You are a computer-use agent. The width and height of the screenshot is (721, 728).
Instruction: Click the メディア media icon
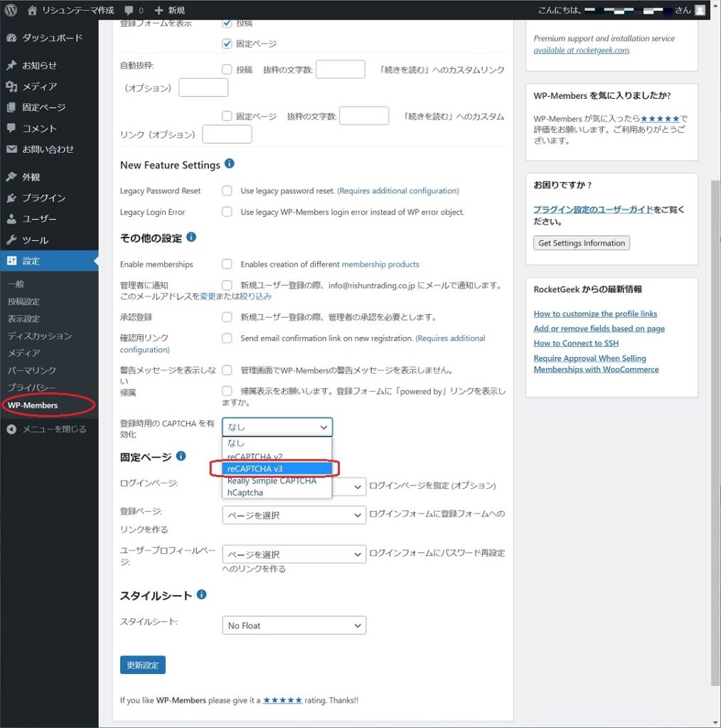click(11, 86)
